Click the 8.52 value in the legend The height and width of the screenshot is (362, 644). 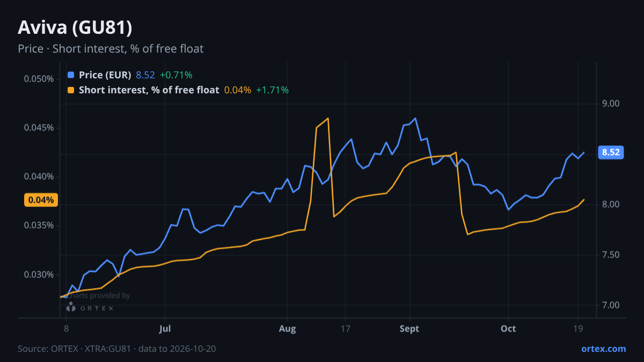(145, 75)
